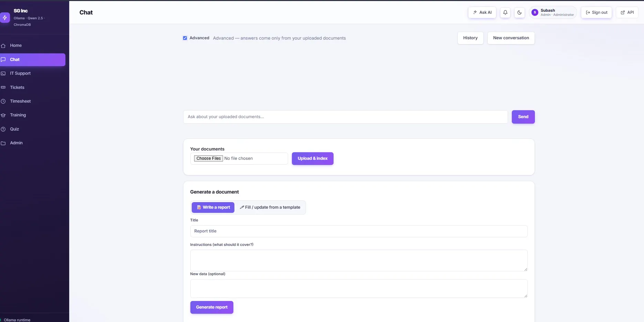Click the Report title input field
The height and width of the screenshot is (322, 644).
click(x=359, y=231)
